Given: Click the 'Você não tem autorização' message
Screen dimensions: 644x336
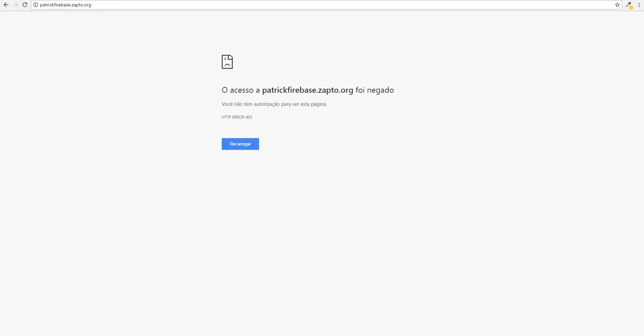Looking at the screenshot, I should pos(274,104).
